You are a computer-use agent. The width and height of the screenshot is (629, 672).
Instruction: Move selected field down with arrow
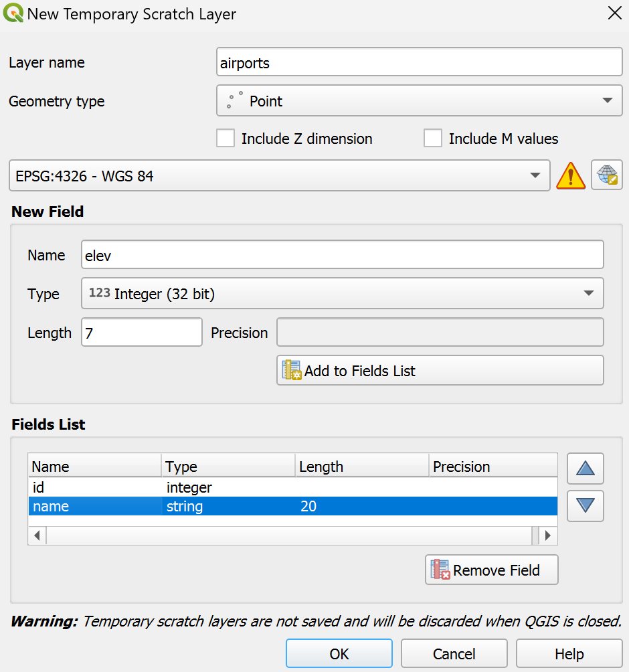pyautogui.click(x=585, y=506)
